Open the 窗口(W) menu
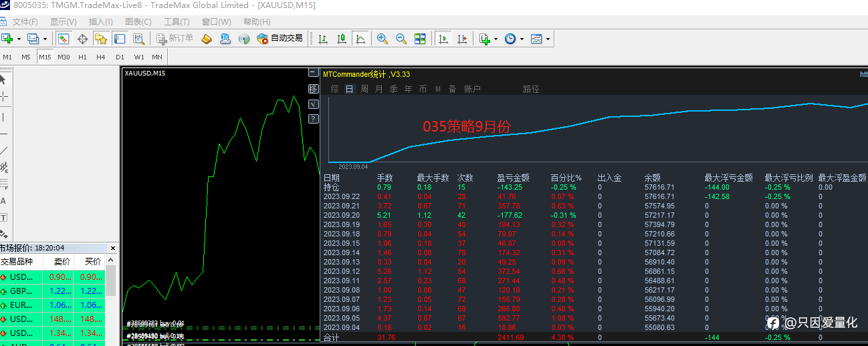This screenshot has width=868, height=346. tap(216, 22)
